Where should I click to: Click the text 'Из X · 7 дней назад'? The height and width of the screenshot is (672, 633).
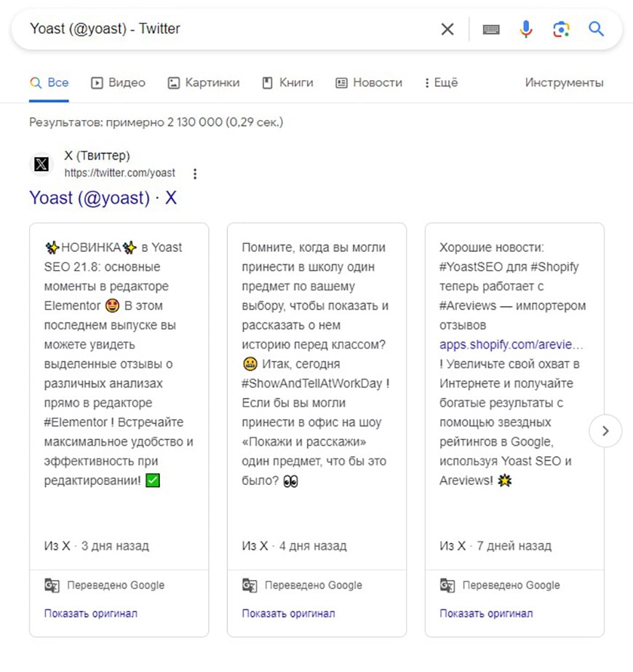pyautogui.click(x=495, y=546)
